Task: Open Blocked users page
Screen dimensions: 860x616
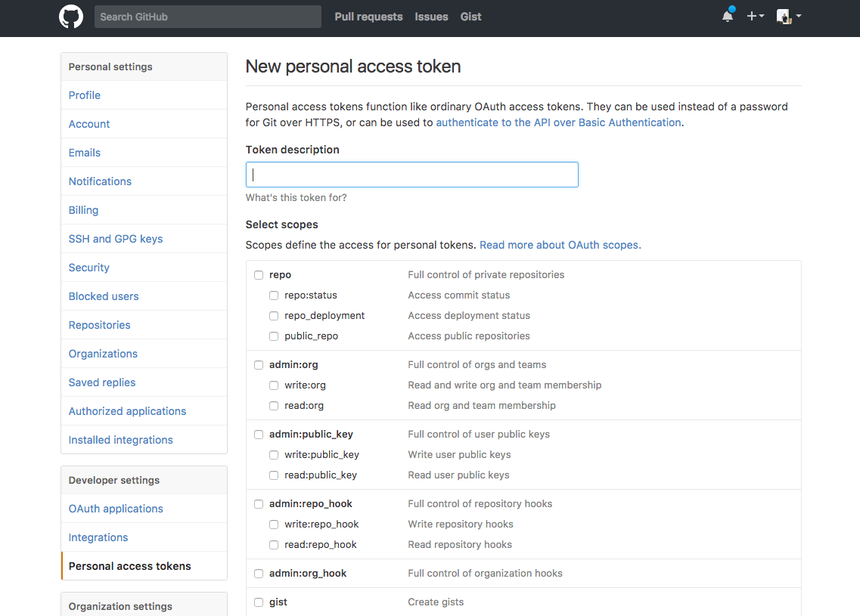Action: click(144, 296)
